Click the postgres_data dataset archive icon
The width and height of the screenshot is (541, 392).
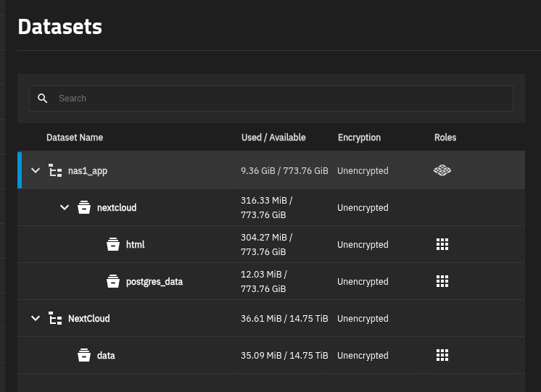(113, 281)
